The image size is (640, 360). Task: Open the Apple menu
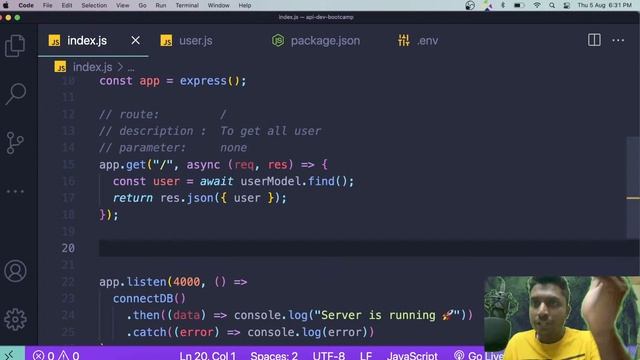tap(6, 5)
